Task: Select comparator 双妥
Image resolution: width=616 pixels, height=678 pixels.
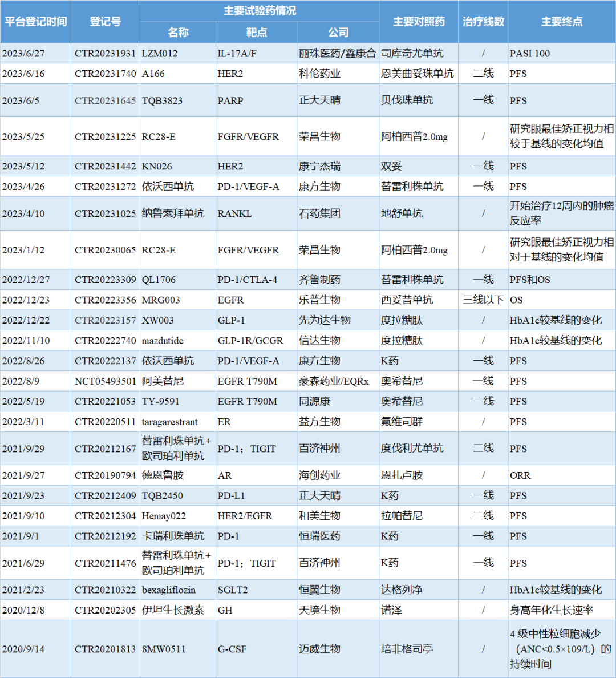Action: pos(391,167)
